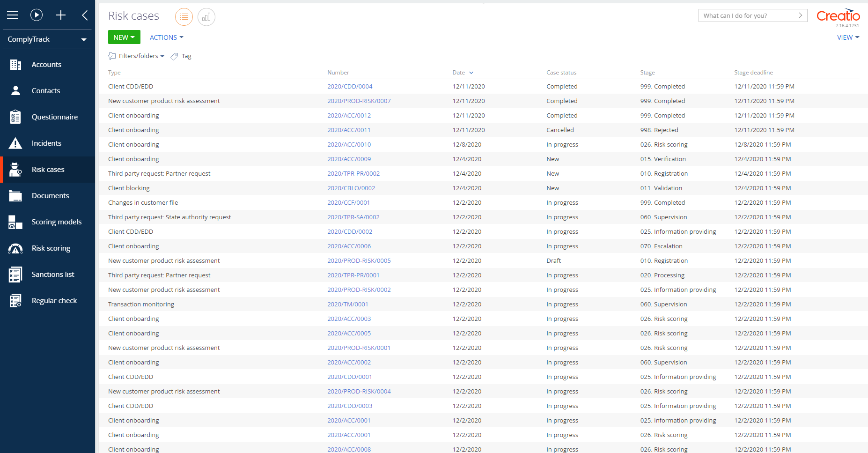This screenshot has width=868, height=453.
Task: Open the Scoring models section
Action: pos(56,222)
